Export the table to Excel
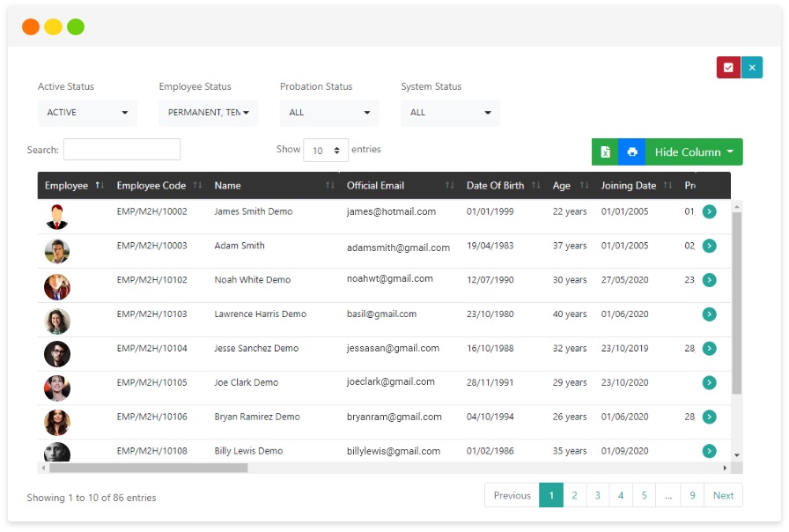Screen dimensions: 789x532 [605, 151]
